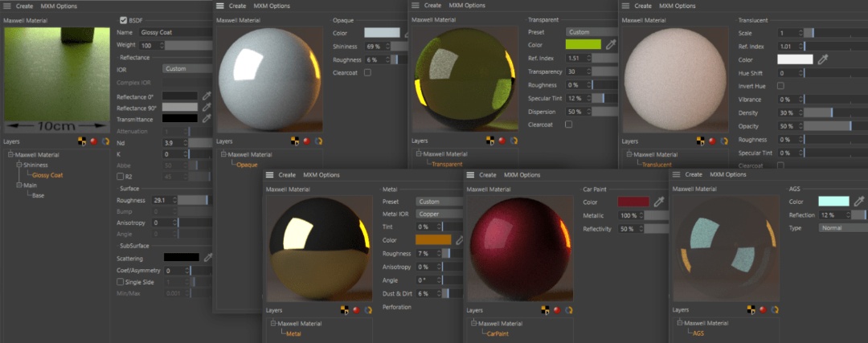The width and height of the screenshot is (868, 343).
Task: Collapse the Main tree node
Action: 18,186
